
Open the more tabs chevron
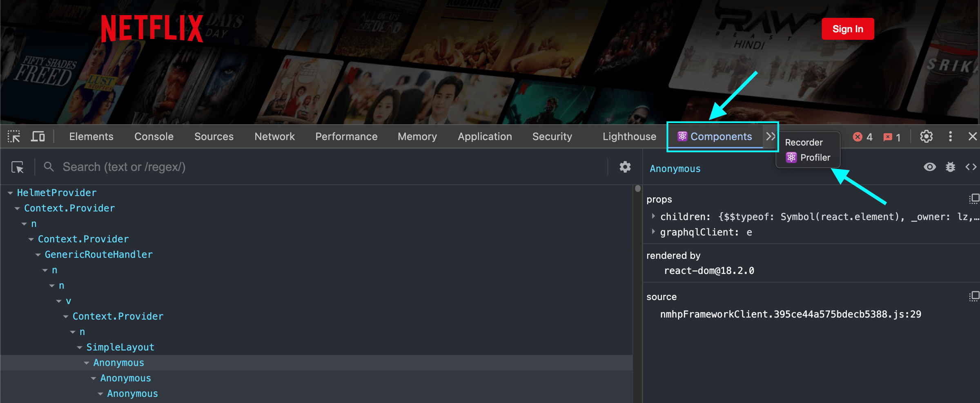click(770, 137)
